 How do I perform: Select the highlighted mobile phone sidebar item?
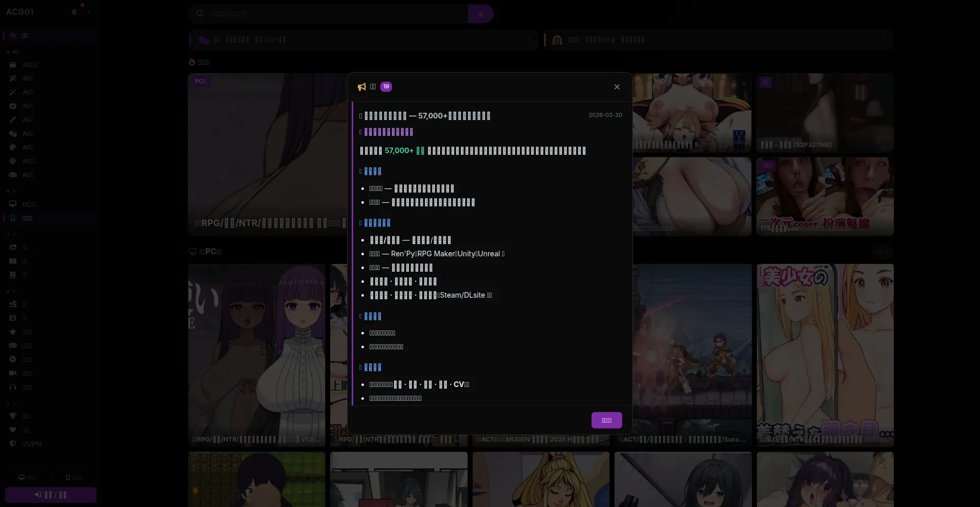[51, 218]
